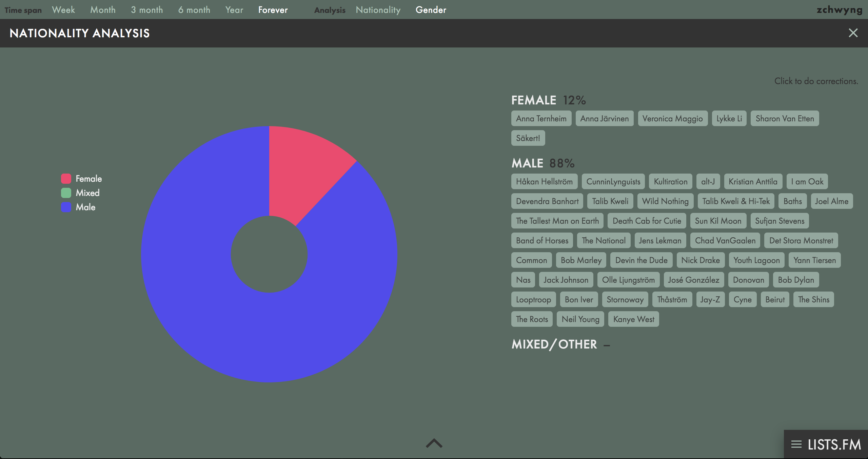This screenshot has height=459, width=868.
Task: Close the Nationality Analysis overlay
Action: pos(853,33)
